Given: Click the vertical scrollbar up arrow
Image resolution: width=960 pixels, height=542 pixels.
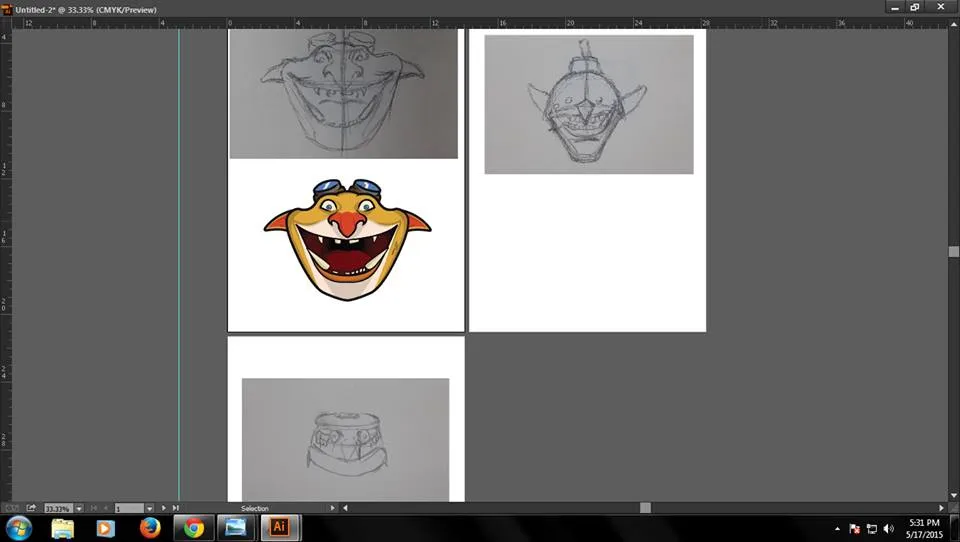Looking at the screenshot, I should pos(954,24).
